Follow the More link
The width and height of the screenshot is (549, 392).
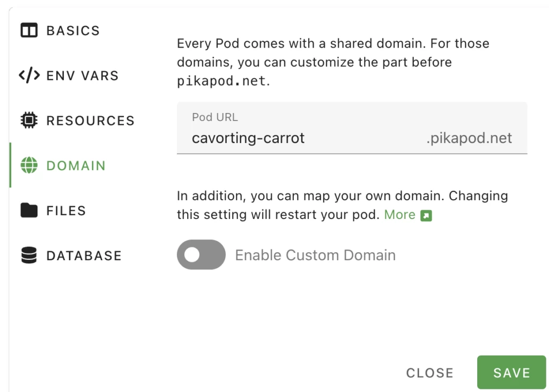[x=399, y=215]
